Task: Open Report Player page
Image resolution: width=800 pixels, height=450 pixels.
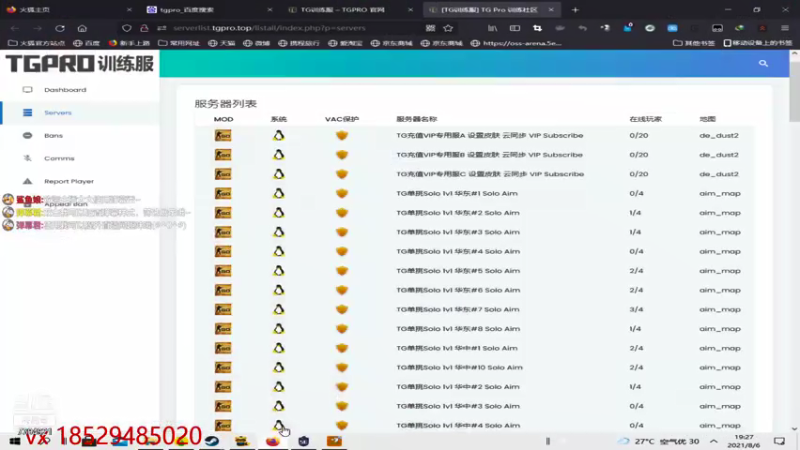Action: tap(69, 181)
